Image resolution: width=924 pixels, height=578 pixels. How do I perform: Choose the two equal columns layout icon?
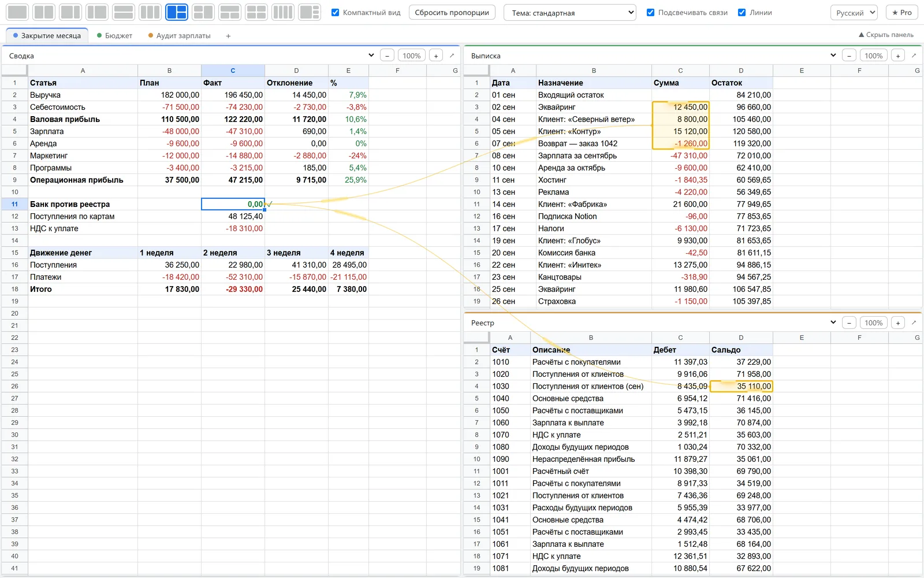click(x=44, y=12)
